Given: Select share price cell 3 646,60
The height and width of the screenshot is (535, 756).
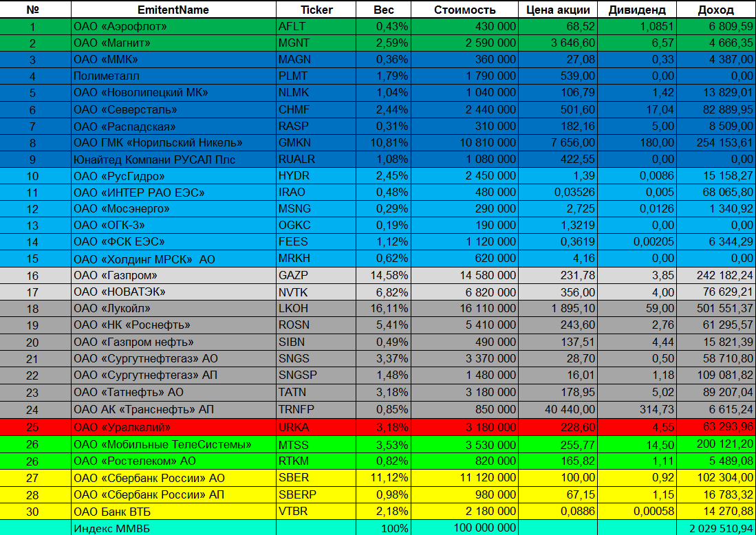Looking at the screenshot, I should (x=558, y=43).
